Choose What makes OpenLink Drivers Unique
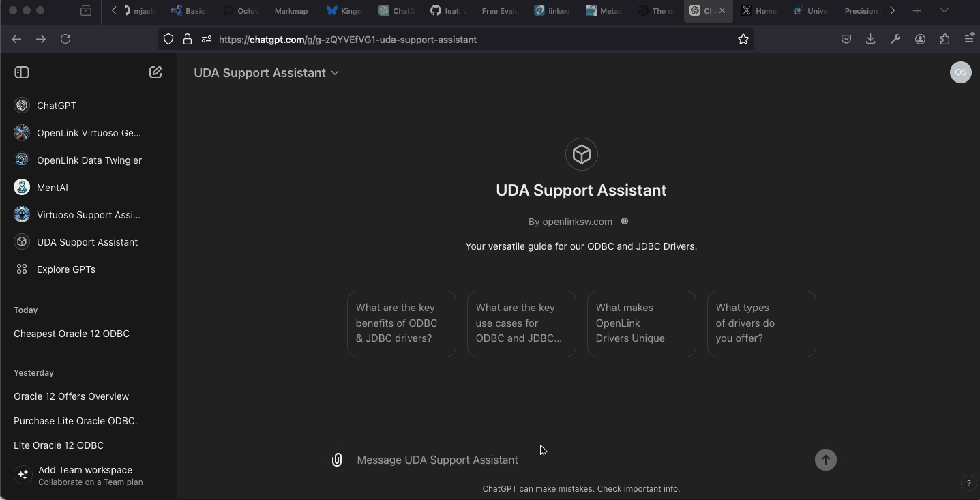 coord(642,324)
